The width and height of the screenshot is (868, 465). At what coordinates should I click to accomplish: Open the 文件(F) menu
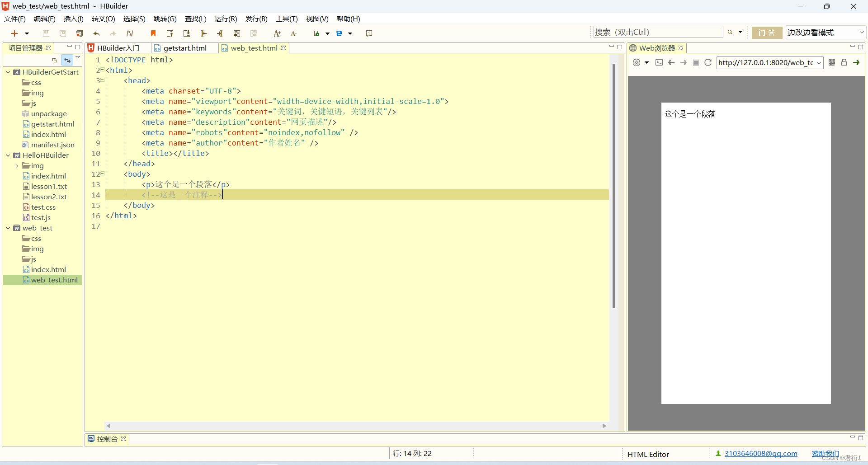coord(15,19)
